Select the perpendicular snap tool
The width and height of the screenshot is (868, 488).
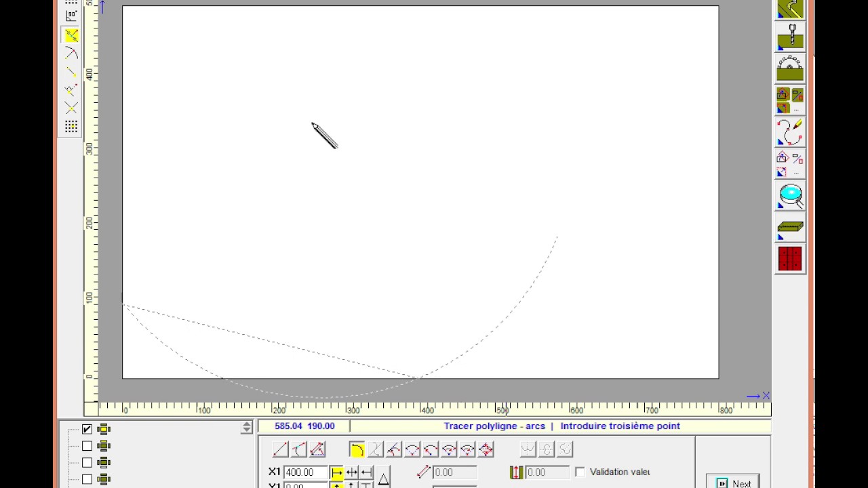[x=71, y=90]
